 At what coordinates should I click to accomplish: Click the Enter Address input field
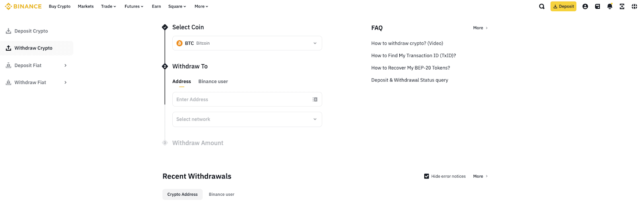point(242,99)
